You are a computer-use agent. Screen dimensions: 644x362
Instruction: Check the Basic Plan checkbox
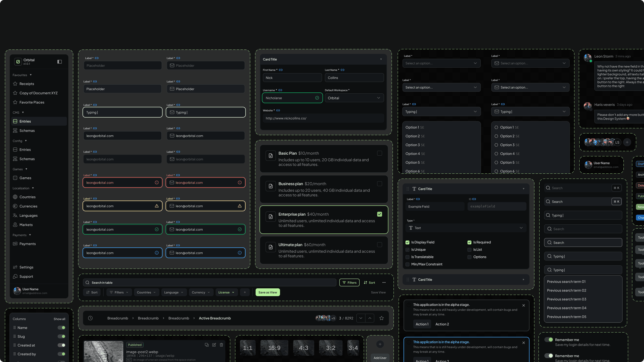(380, 153)
